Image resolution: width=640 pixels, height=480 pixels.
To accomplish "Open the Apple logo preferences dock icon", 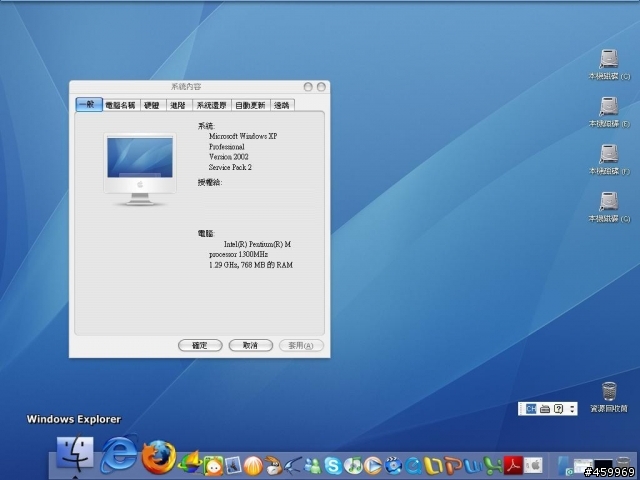I will pos(533,466).
